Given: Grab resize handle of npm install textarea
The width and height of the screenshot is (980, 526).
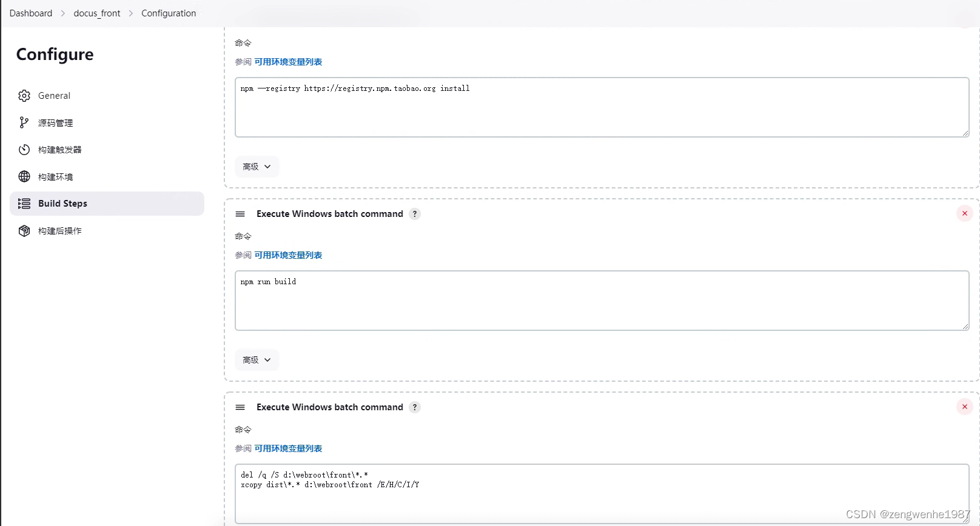Looking at the screenshot, I should coord(965,133).
